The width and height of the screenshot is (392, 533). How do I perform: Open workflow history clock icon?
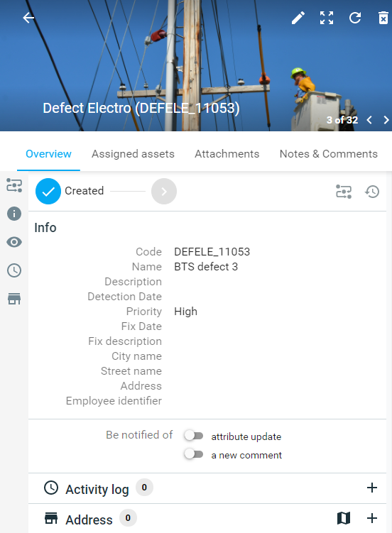[x=372, y=192]
